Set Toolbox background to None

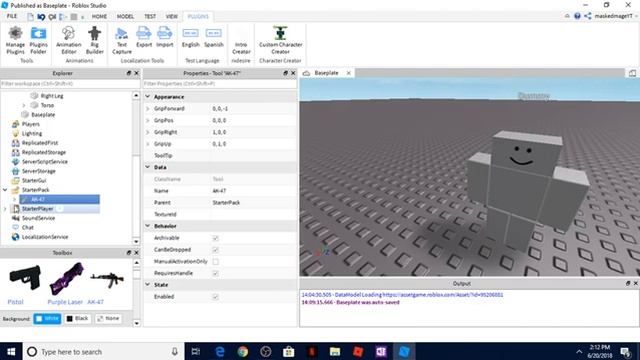(x=108, y=318)
